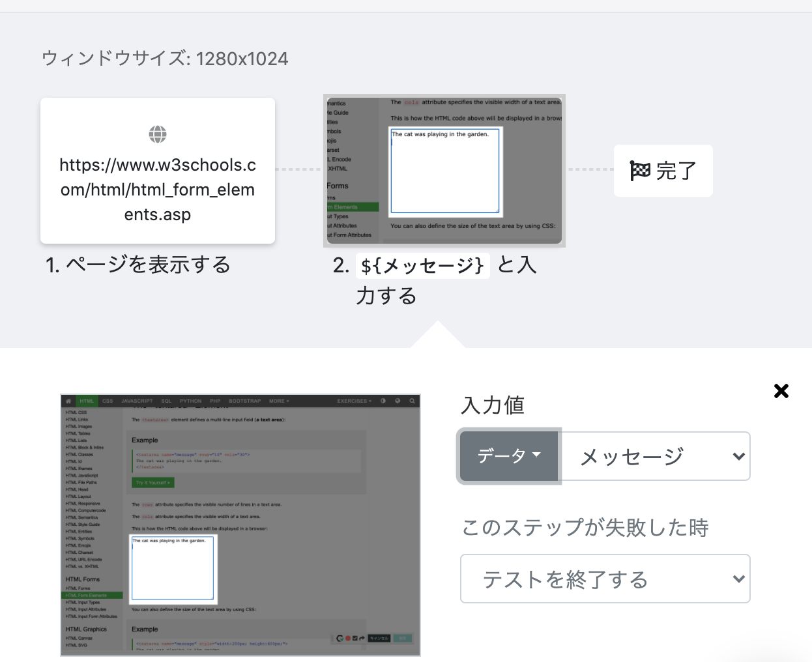Click the ${メッセージ} variable tag in step 2
Image resolution: width=812 pixels, height=662 pixels.
pyautogui.click(x=422, y=266)
